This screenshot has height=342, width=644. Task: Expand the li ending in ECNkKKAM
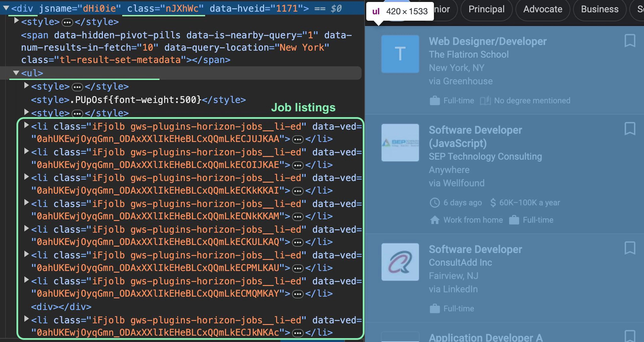pyautogui.click(x=26, y=202)
